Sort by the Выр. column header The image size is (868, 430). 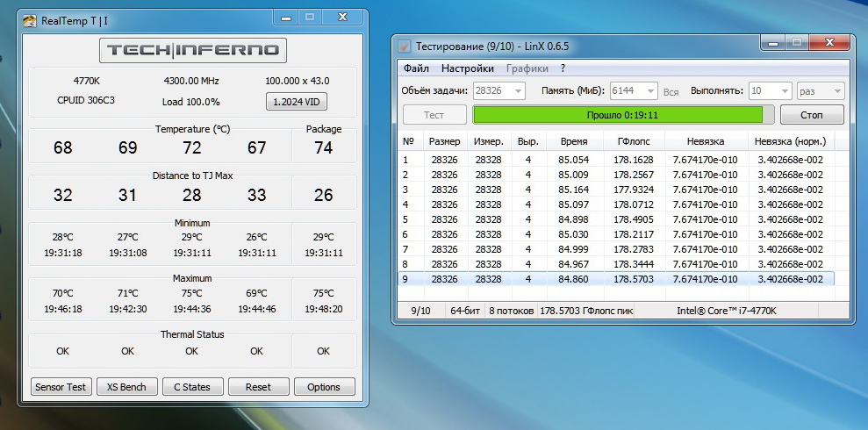(528, 141)
